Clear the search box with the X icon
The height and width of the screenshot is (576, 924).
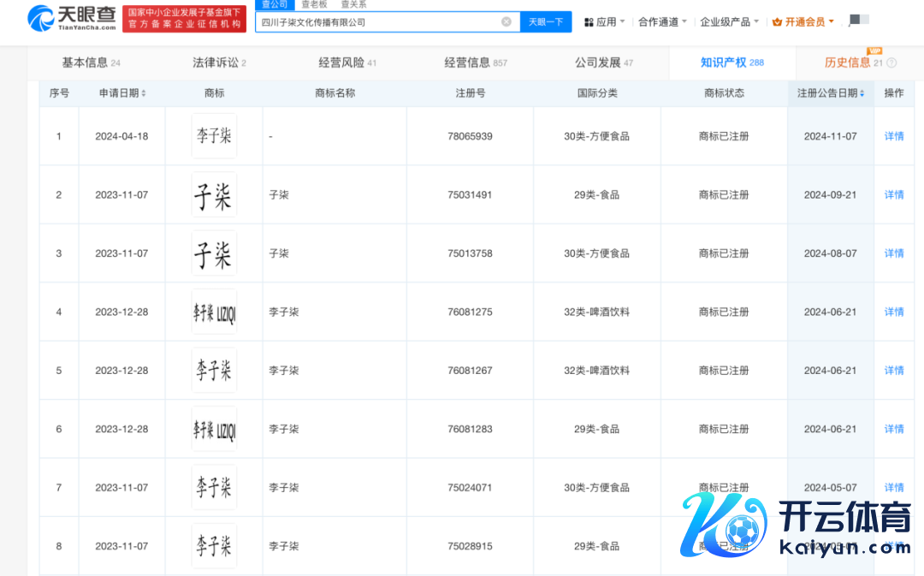506,21
